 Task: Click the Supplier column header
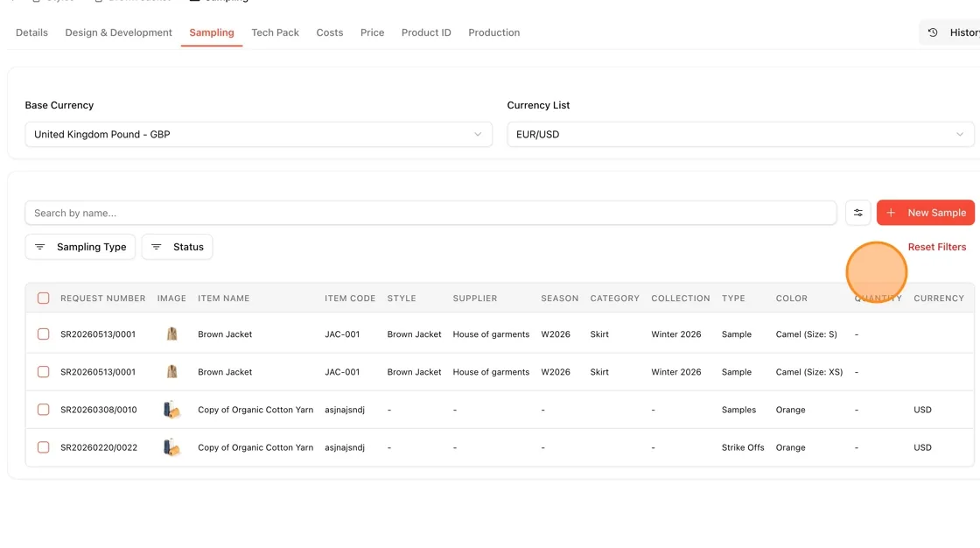475,299
